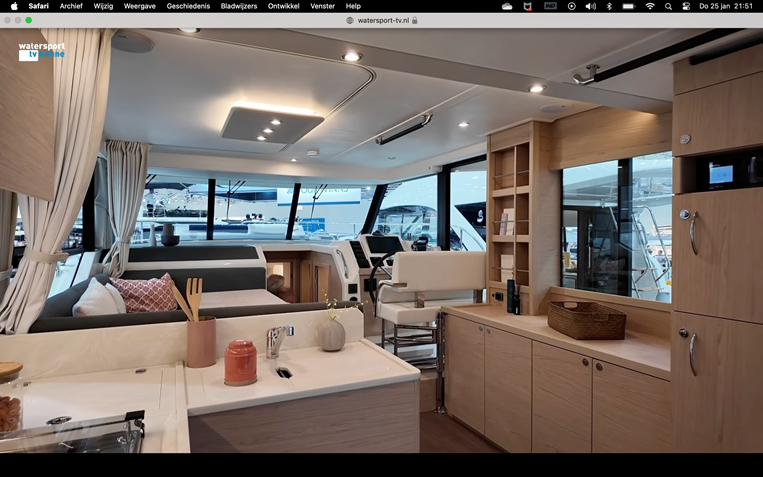Open the battery status menu
This screenshot has height=477, width=763.
(628, 6)
